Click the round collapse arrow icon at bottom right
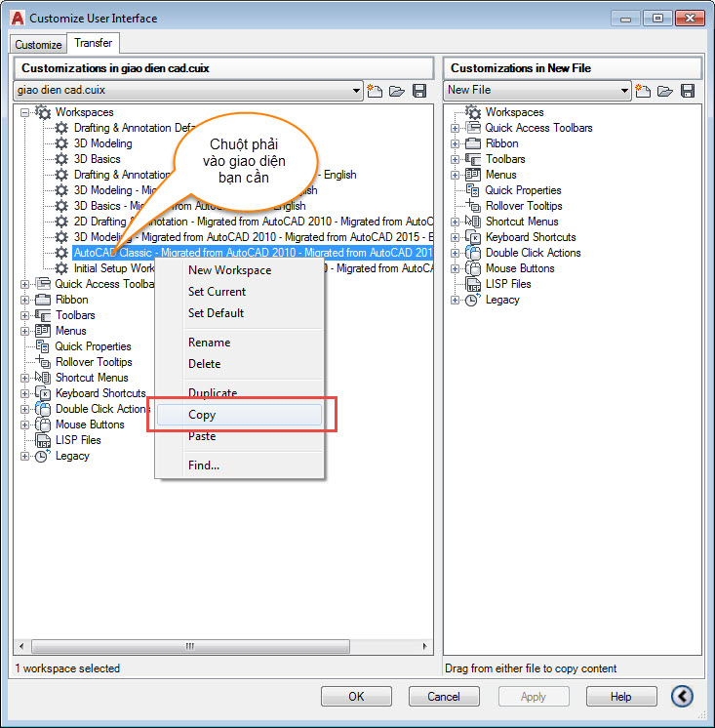 (x=682, y=696)
